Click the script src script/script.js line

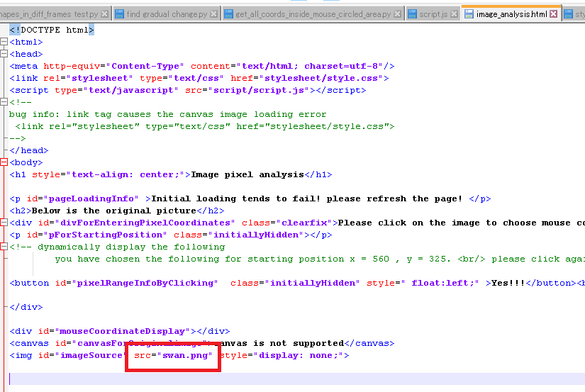tap(188, 90)
